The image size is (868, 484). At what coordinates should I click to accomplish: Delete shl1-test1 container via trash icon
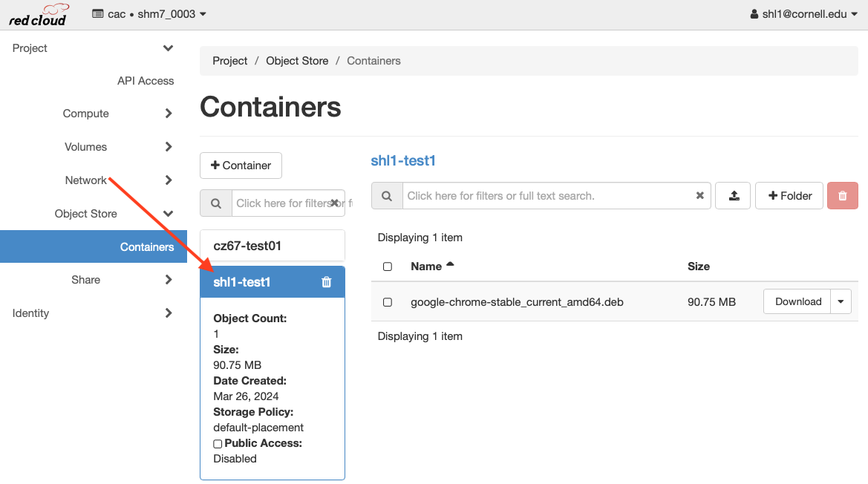(x=327, y=282)
